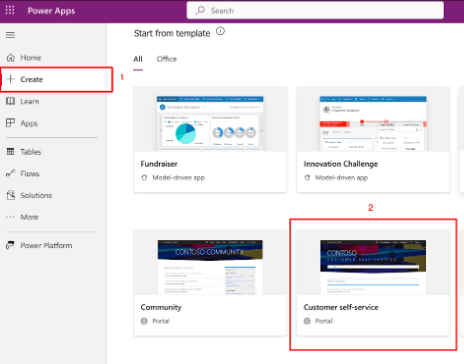This screenshot has height=364, width=464.
Task: Click the Community portal globe icon
Action: (x=144, y=321)
